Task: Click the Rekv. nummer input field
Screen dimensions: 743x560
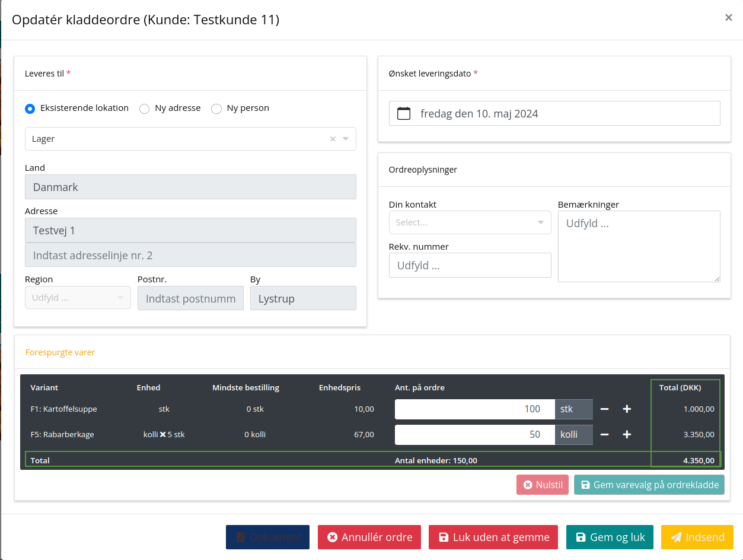Action: (470, 266)
